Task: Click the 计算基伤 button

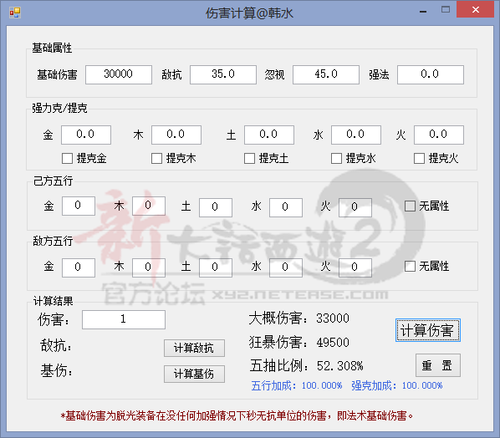Action: (194, 374)
